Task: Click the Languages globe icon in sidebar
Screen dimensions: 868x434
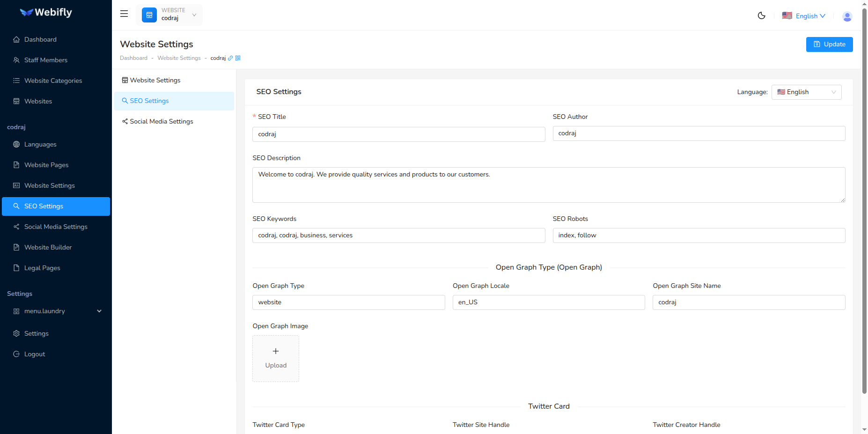Action: point(16,144)
